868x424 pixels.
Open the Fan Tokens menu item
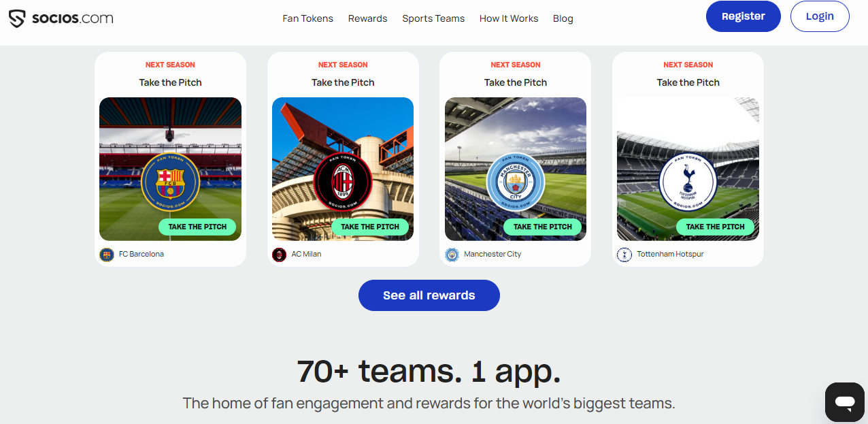[x=308, y=18]
